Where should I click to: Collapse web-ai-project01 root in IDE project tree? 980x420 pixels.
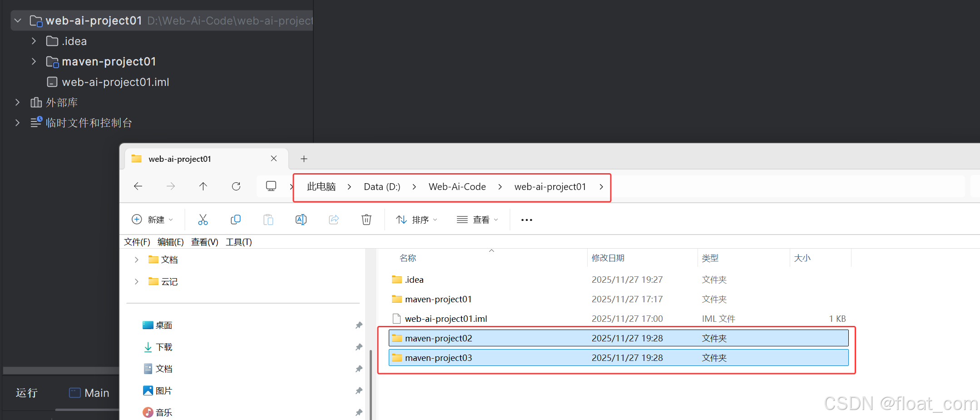18,20
